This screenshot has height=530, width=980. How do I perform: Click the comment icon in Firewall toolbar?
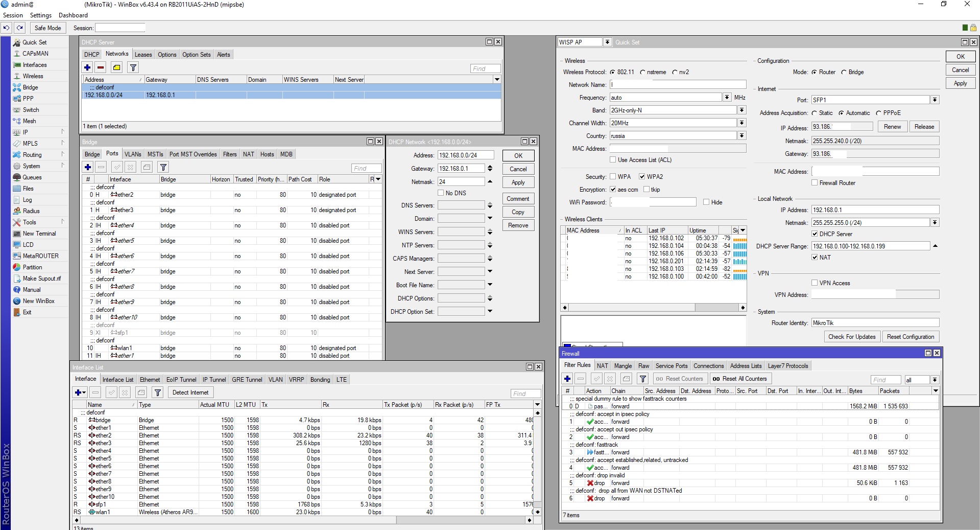coord(627,379)
